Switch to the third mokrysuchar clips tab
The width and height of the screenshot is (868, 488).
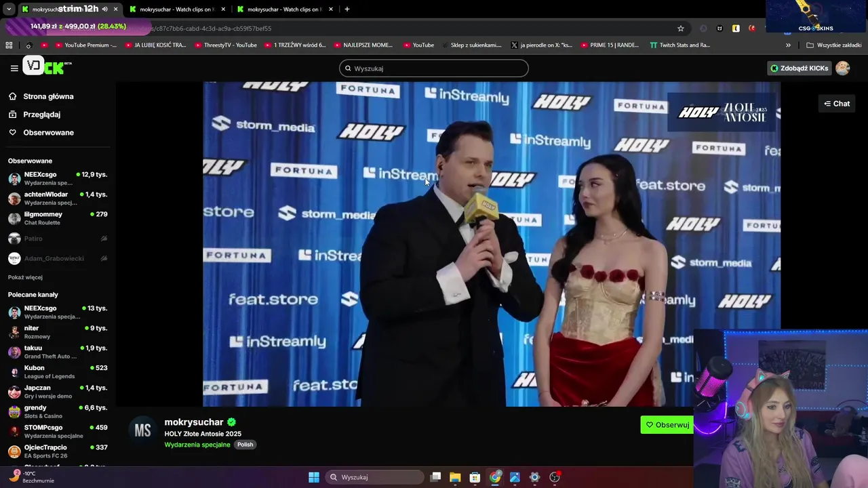(285, 9)
